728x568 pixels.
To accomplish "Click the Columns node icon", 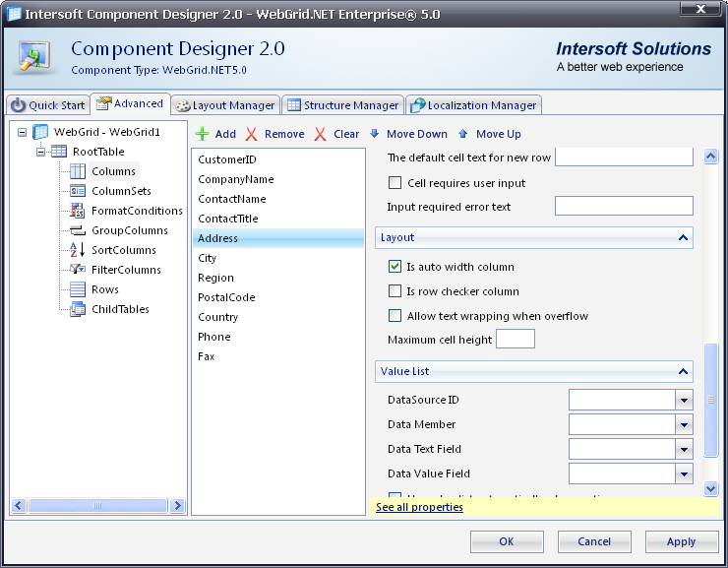I will coord(78,171).
